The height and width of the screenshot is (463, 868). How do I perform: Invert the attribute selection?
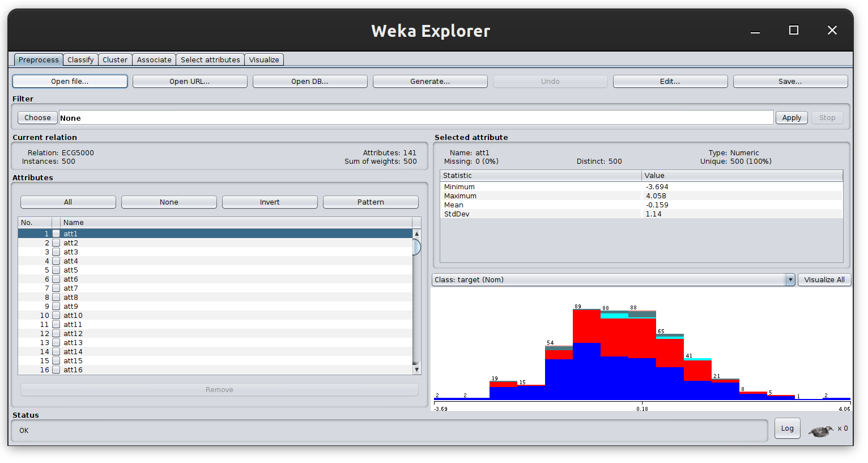tap(270, 202)
